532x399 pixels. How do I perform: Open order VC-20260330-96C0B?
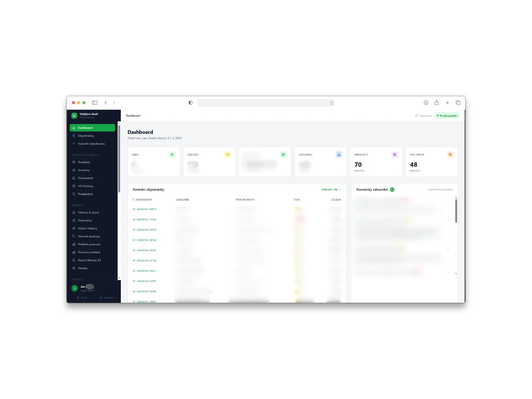coord(144,291)
